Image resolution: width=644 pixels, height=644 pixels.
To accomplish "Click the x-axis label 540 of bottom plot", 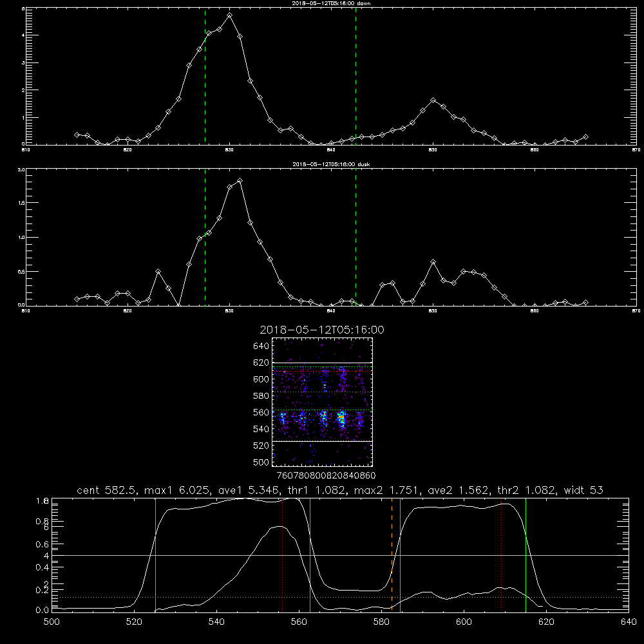I will tap(216, 622).
